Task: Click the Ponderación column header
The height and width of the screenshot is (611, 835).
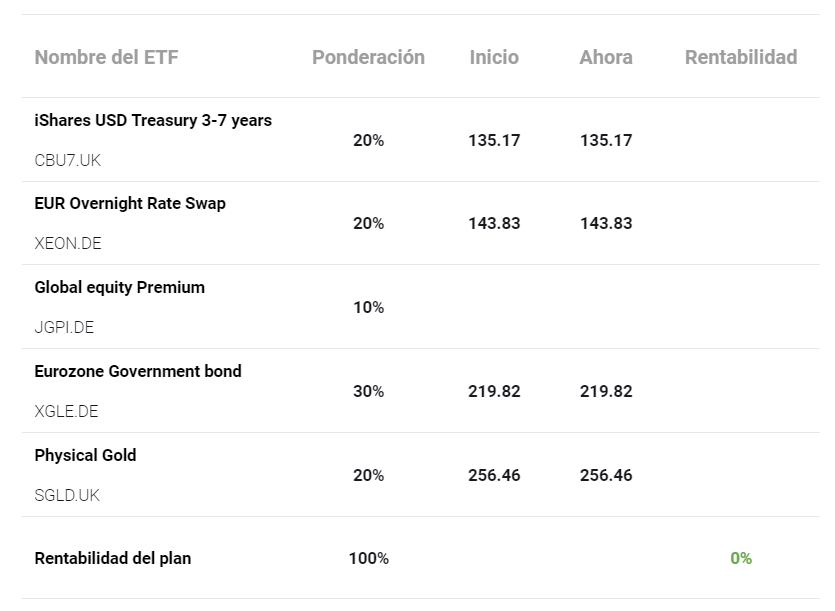Action: pyautogui.click(x=368, y=57)
